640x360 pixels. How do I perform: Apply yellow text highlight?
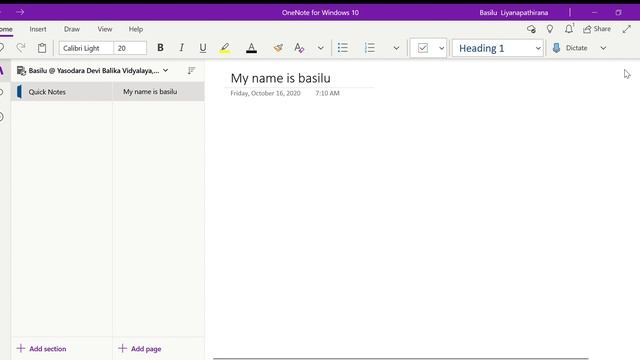[x=224, y=48]
